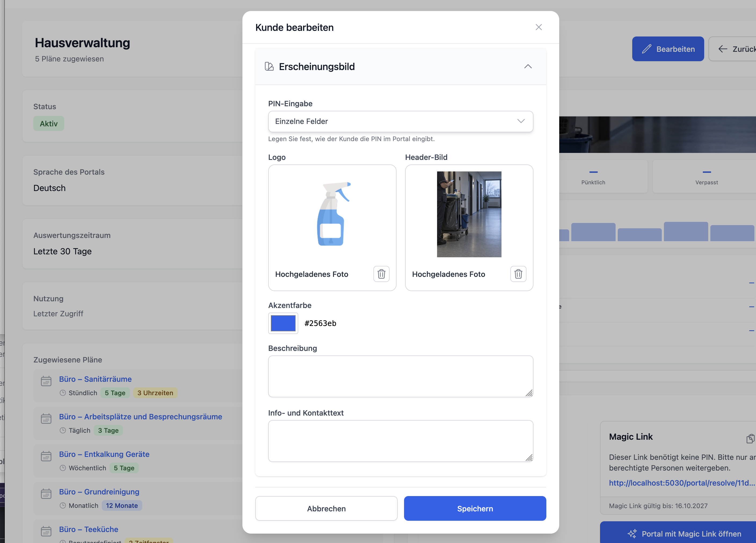Viewport: 756px width, 543px height.
Task: Collapse the Erscheinungsbild section chevron
Action: (528, 67)
